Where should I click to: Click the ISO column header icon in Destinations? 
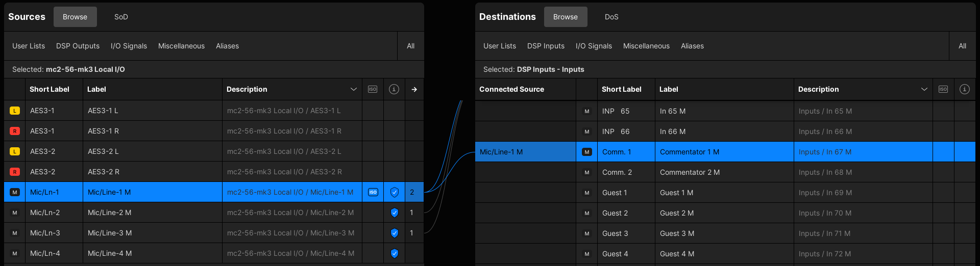[x=943, y=89]
